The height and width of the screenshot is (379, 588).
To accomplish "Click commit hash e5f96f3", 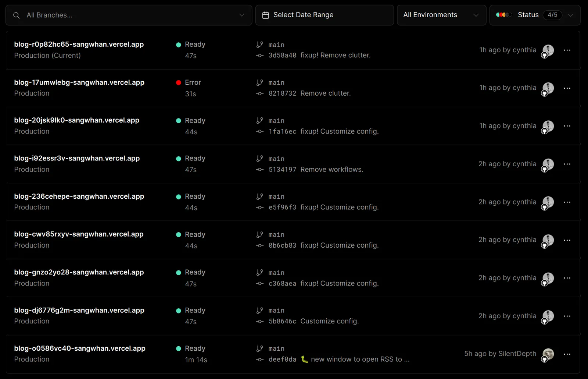I will 282,208.
